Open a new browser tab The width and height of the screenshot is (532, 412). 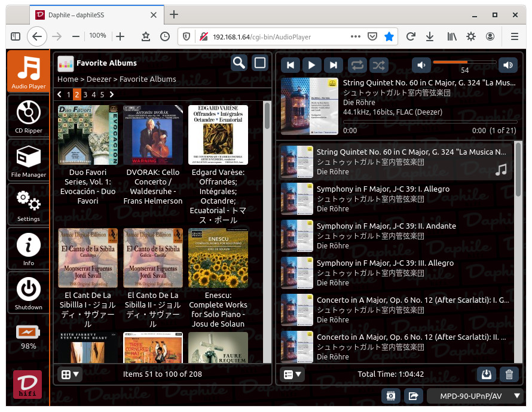174,14
